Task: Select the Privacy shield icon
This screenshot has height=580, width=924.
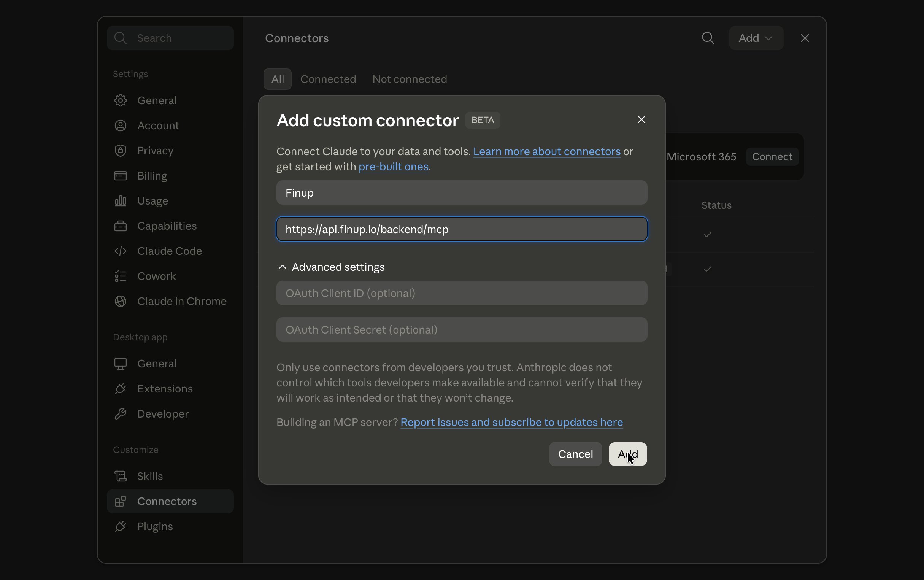Action: tap(121, 150)
